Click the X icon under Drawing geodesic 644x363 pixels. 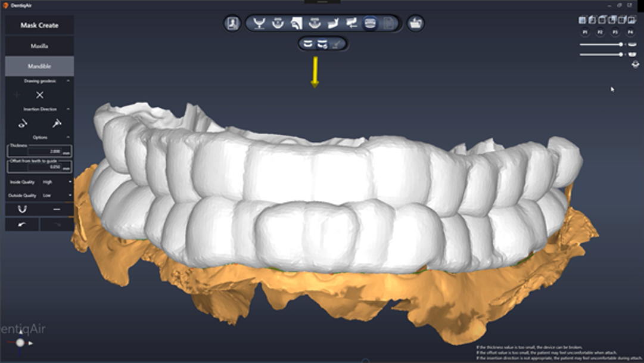pos(40,95)
